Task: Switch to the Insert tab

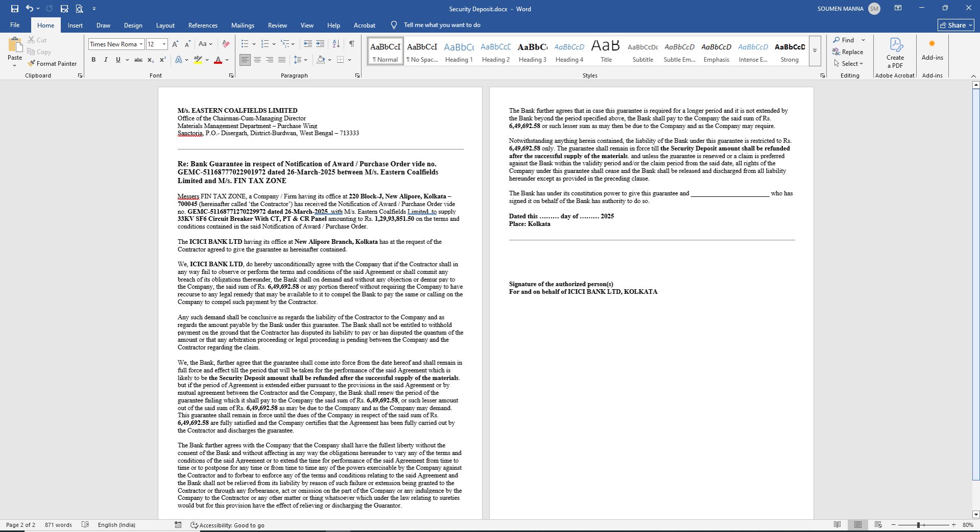Action: [75, 26]
